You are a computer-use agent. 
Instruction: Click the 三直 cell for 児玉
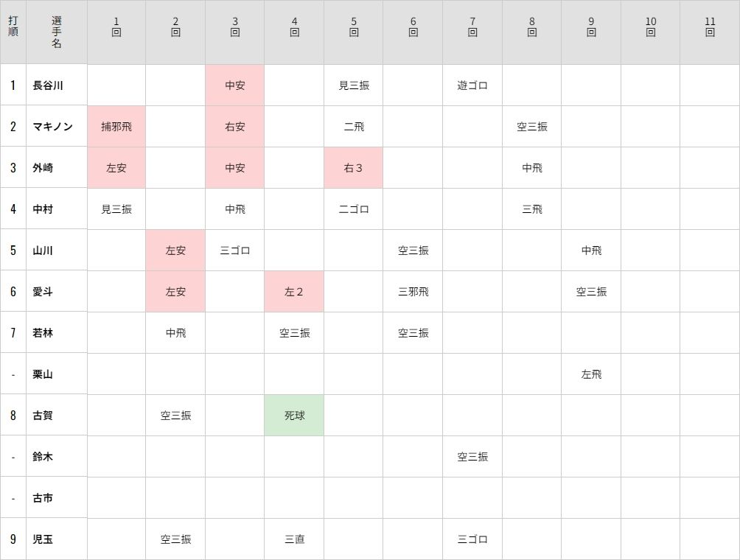pyautogui.click(x=294, y=539)
